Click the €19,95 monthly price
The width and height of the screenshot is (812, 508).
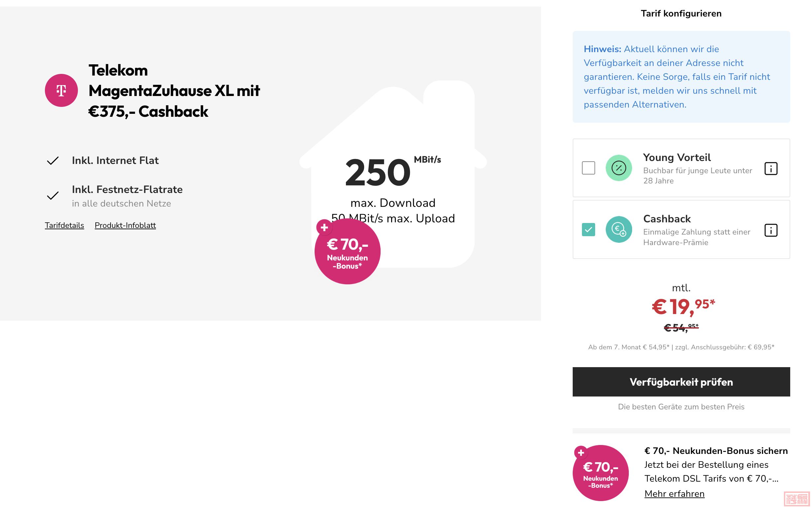(683, 307)
